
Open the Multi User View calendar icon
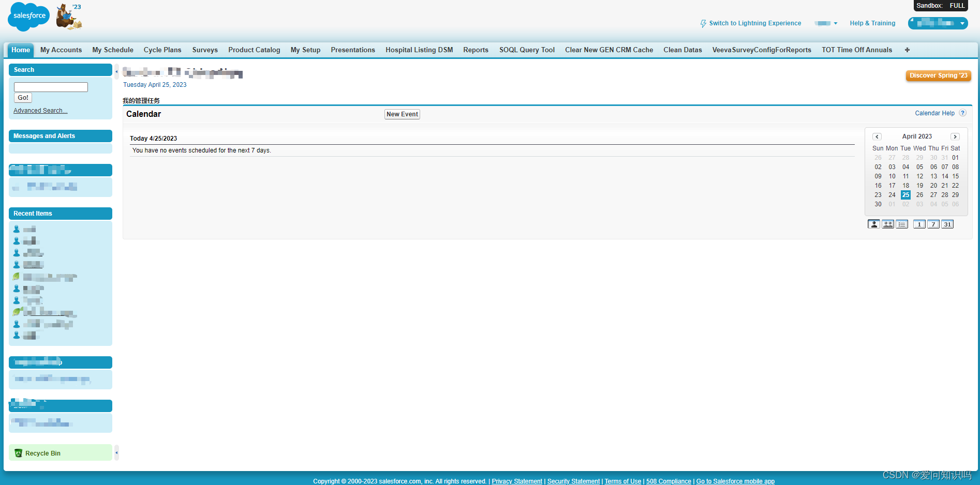click(888, 224)
